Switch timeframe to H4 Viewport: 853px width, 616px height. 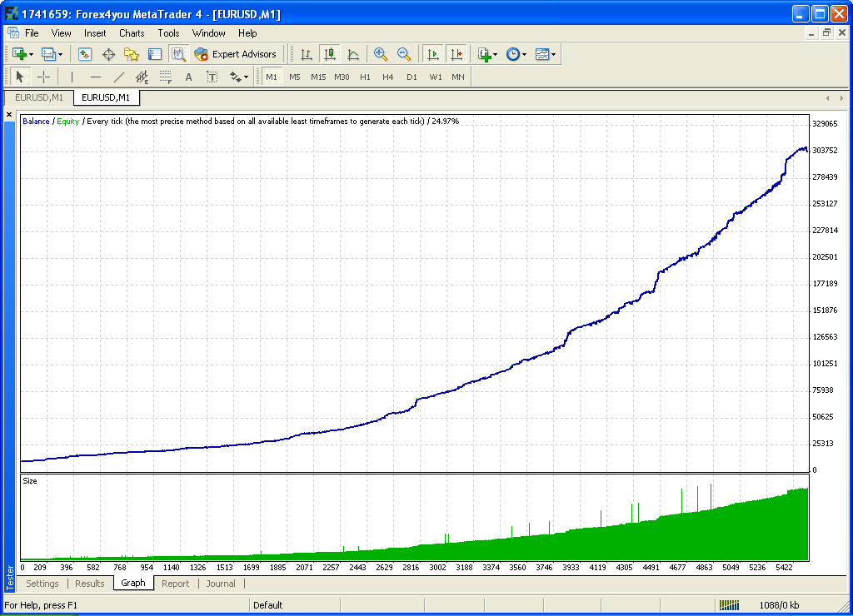point(387,77)
